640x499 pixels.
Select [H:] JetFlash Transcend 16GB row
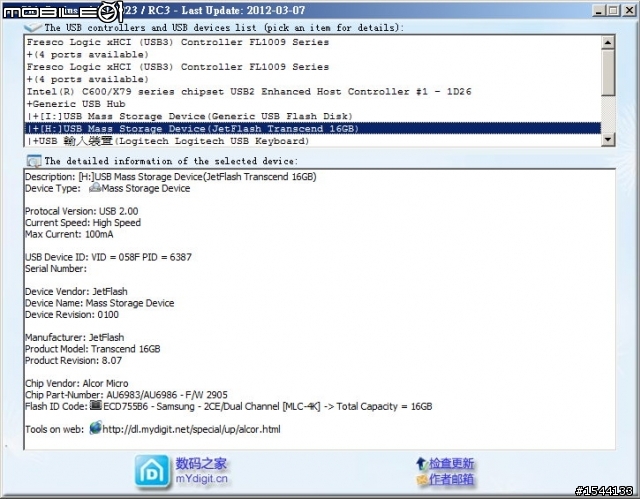click(313, 128)
